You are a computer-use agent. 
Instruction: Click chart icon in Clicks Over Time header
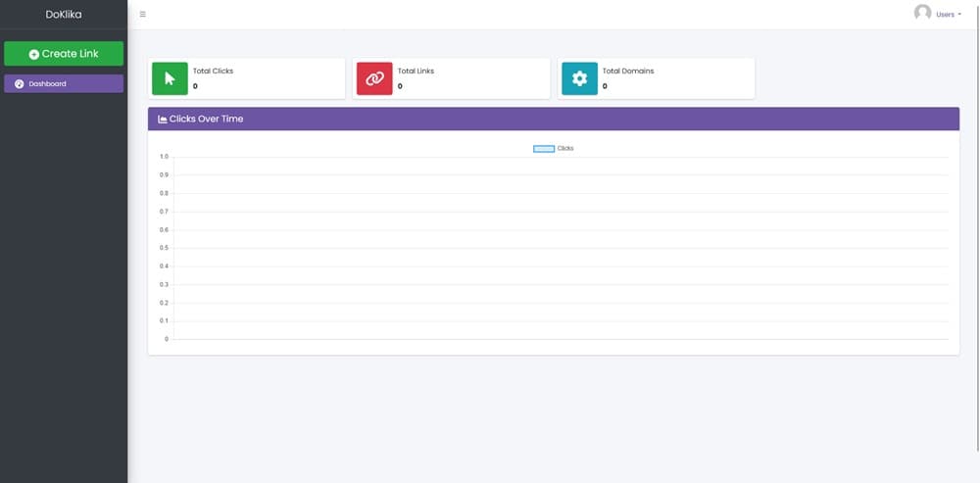point(163,119)
